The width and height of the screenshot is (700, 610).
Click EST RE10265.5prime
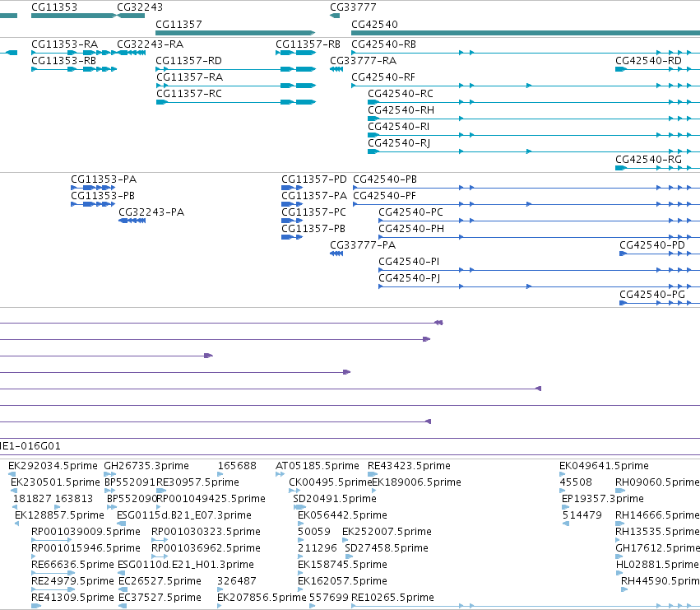pos(393,598)
